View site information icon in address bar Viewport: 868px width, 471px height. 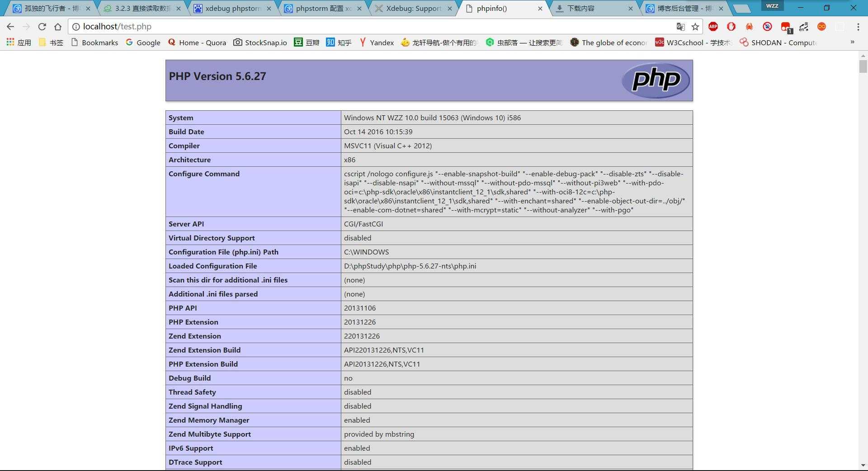pyautogui.click(x=76, y=27)
